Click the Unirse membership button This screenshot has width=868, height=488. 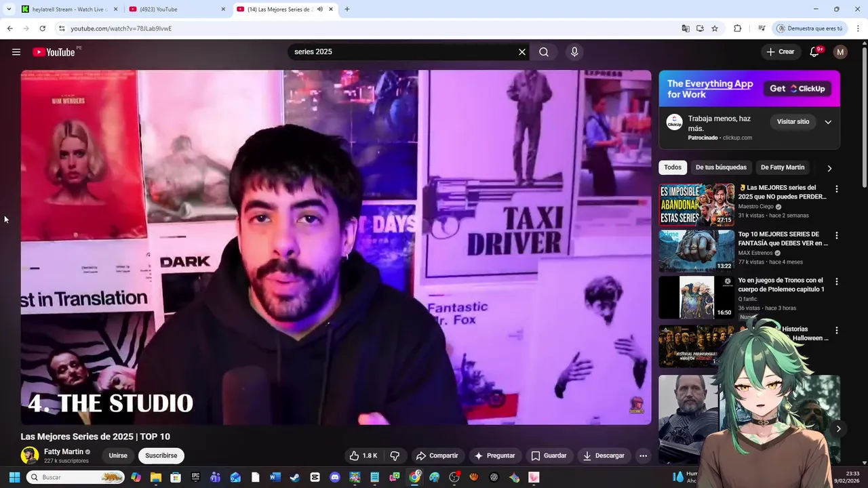click(x=118, y=455)
